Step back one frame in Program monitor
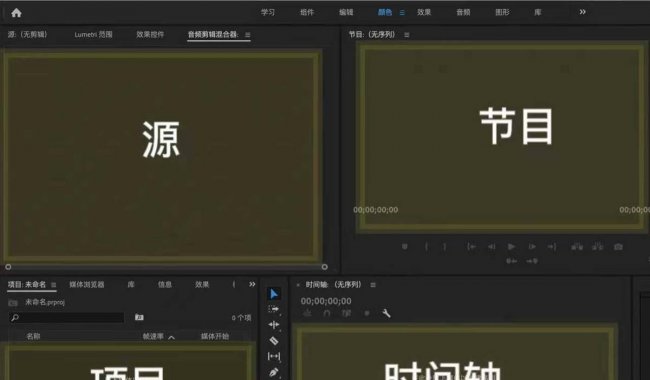The image size is (650, 380). (491, 247)
